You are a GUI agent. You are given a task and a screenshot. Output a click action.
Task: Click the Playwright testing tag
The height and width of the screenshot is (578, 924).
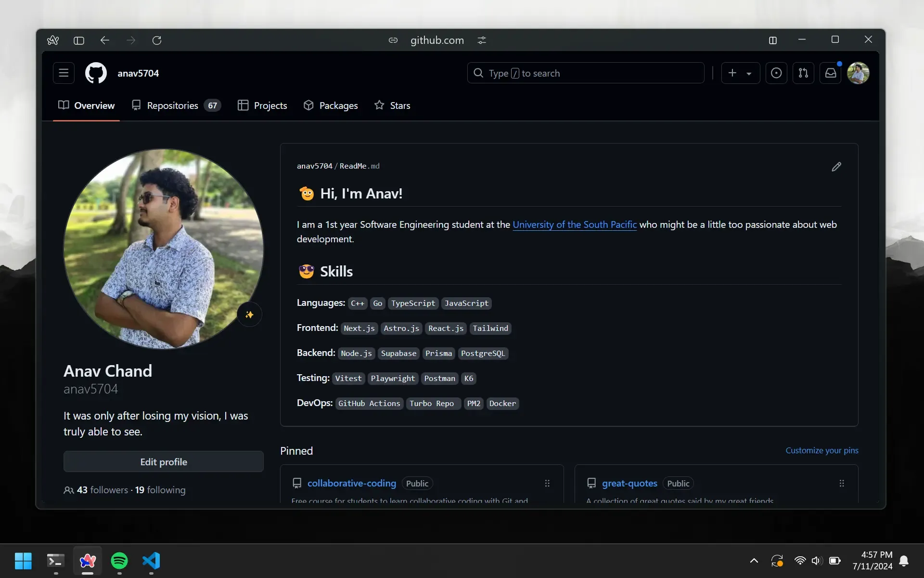click(x=393, y=379)
